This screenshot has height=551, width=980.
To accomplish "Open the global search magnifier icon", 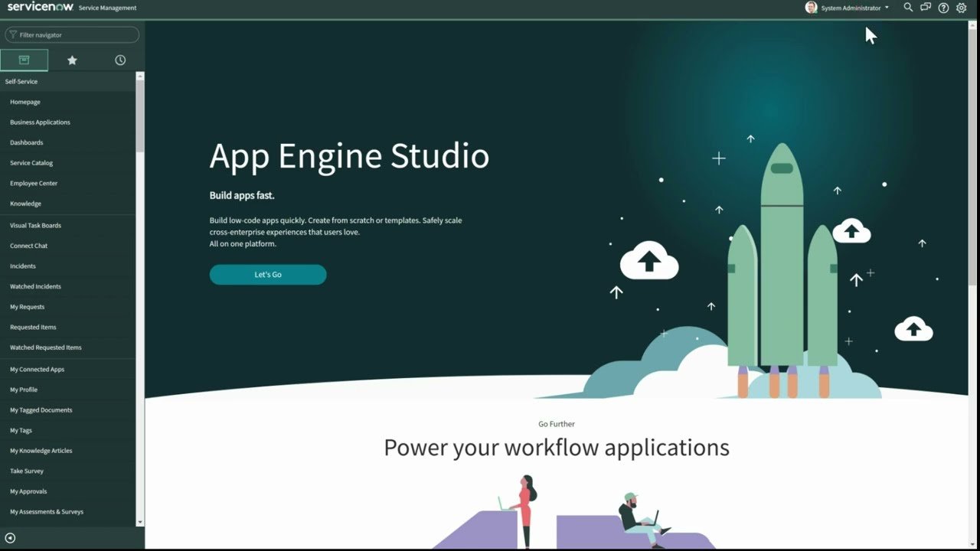I will (908, 8).
